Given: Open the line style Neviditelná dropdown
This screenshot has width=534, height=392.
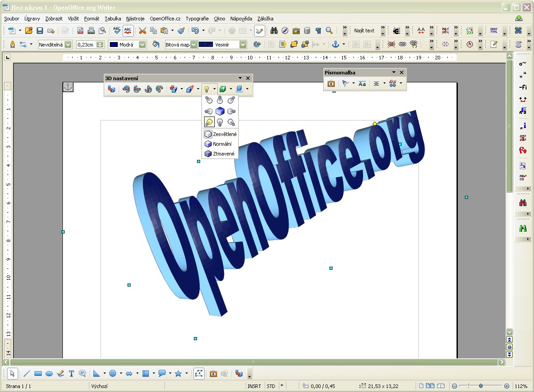Looking at the screenshot, I should [68, 44].
